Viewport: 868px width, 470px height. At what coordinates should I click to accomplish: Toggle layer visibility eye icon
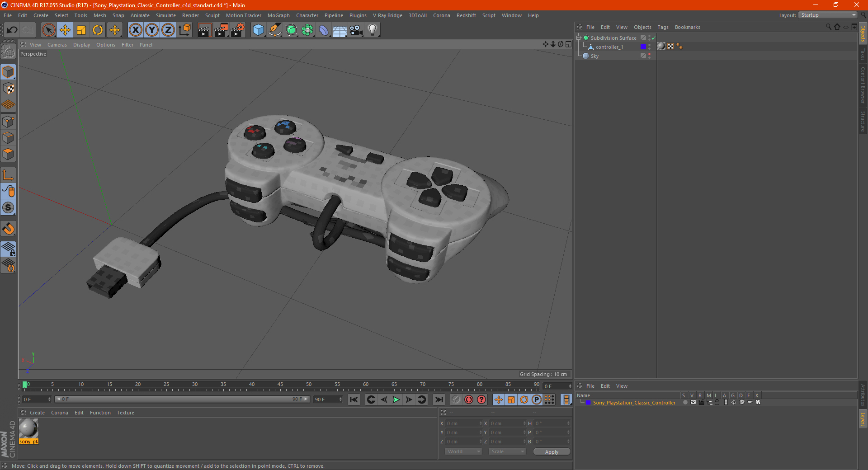[693, 402]
